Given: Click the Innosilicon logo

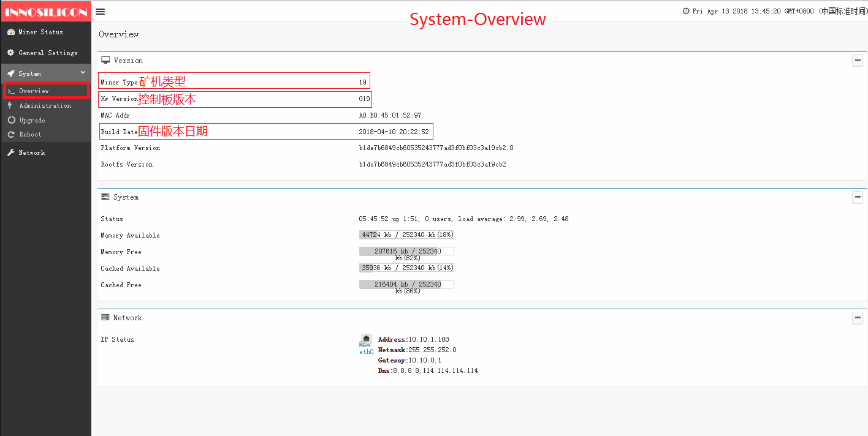Looking at the screenshot, I should 46,12.
